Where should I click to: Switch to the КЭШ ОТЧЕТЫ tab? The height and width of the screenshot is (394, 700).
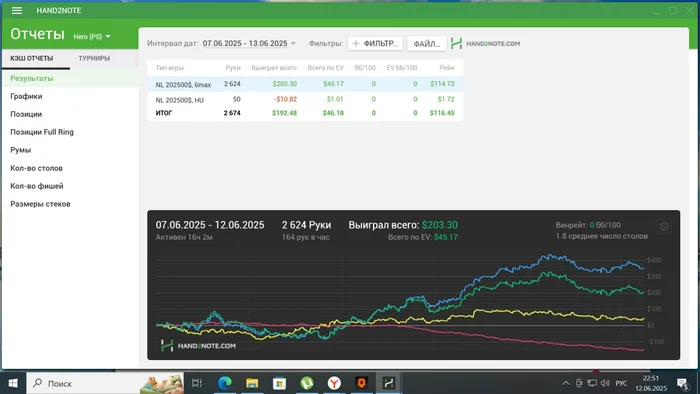[x=32, y=58]
